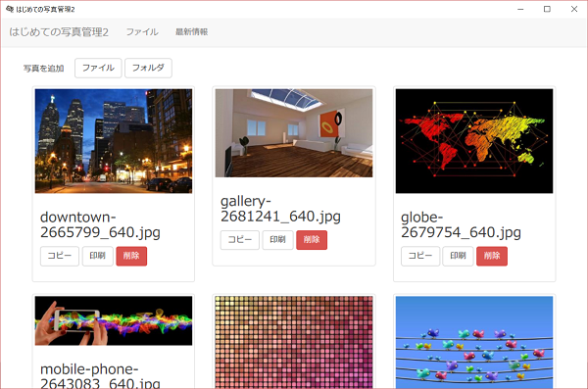Delete the downtown-2665799_640.jpg photo
The width and height of the screenshot is (588, 389).
(131, 256)
